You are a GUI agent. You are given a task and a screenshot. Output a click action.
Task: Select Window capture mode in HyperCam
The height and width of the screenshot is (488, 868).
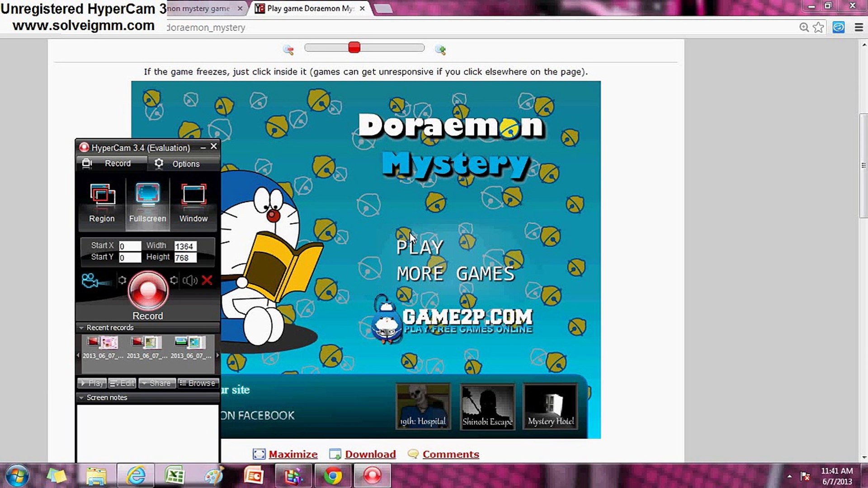coord(193,203)
